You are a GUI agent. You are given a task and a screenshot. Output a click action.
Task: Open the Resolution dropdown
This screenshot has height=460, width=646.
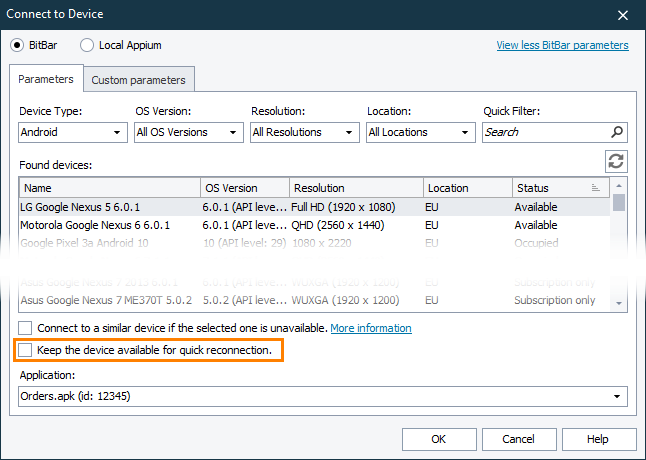[304, 132]
